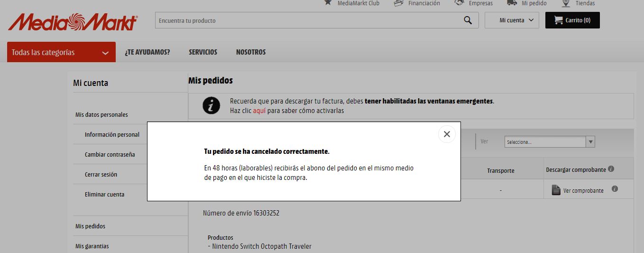The width and height of the screenshot is (644, 253).
Task: Click the Ver dropdown arrow
Action: point(590,141)
